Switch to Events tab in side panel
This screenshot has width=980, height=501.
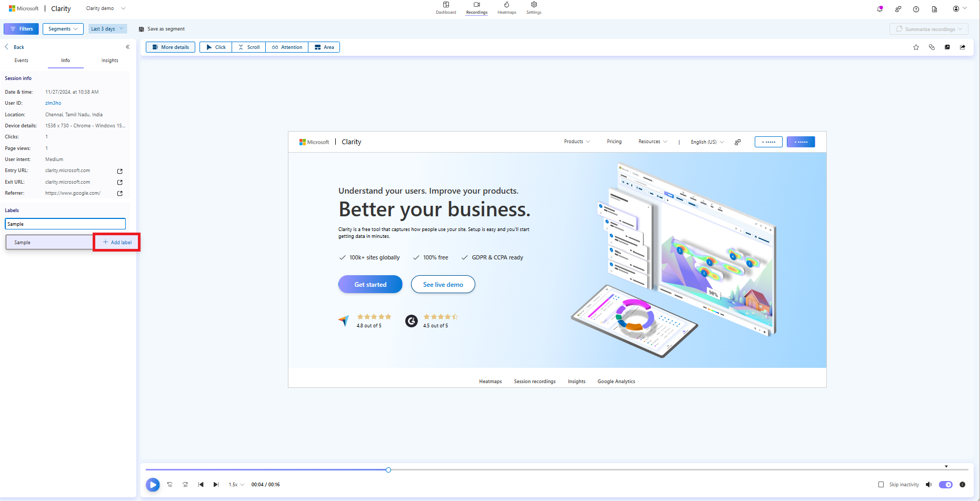pos(22,61)
